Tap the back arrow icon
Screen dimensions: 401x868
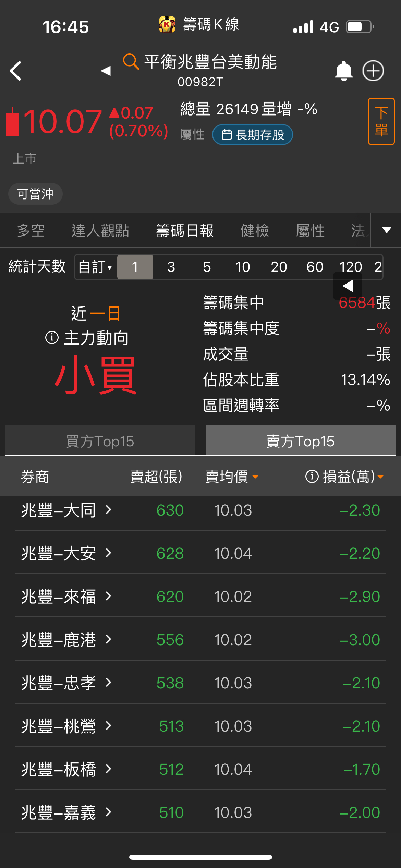(15, 71)
